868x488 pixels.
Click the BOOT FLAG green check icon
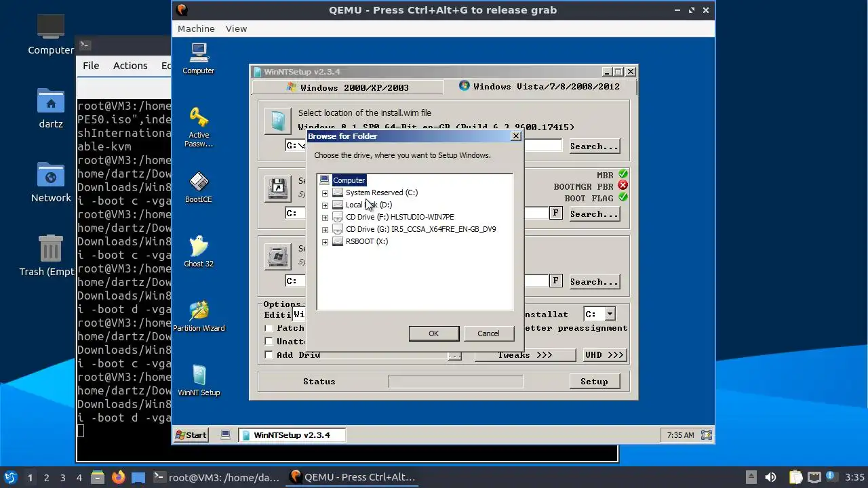pos(623,197)
